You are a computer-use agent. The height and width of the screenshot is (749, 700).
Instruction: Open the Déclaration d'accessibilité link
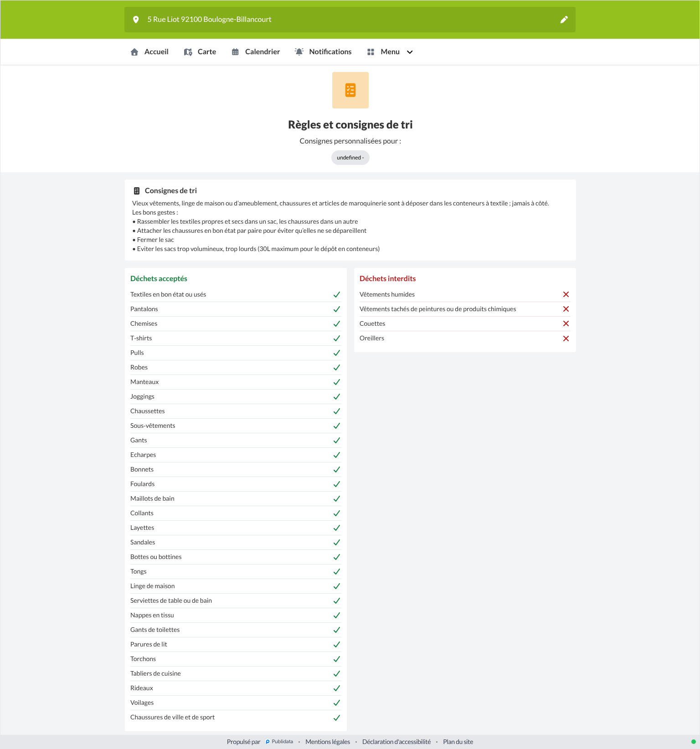tap(396, 742)
